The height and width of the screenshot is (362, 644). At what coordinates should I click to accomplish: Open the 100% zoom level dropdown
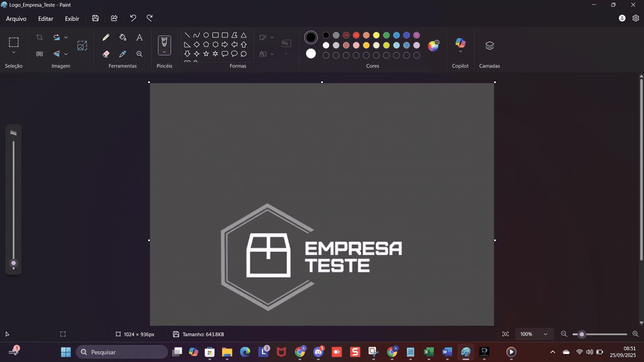(x=545, y=334)
